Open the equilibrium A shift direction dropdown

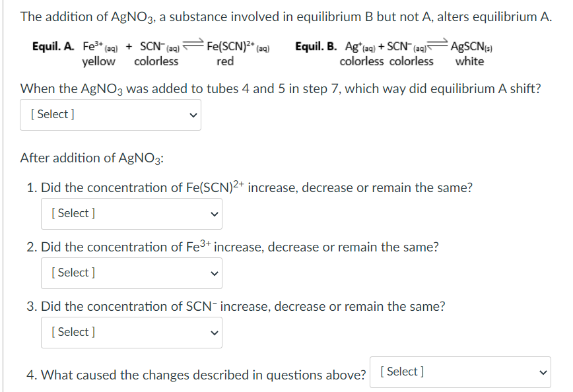pos(110,115)
